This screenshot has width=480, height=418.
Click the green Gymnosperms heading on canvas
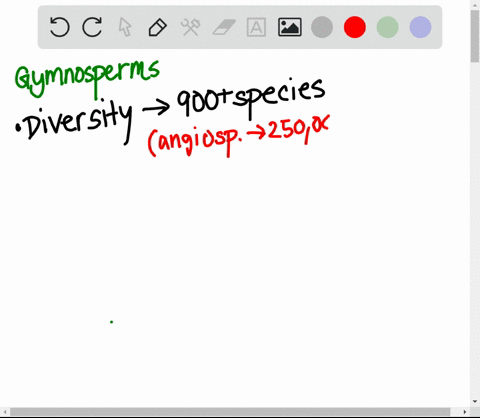click(x=87, y=79)
